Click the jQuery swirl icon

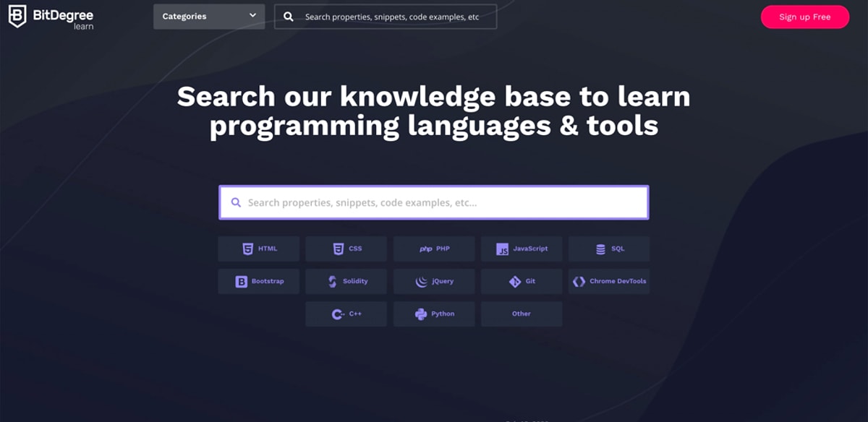click(x=422, y=282)
